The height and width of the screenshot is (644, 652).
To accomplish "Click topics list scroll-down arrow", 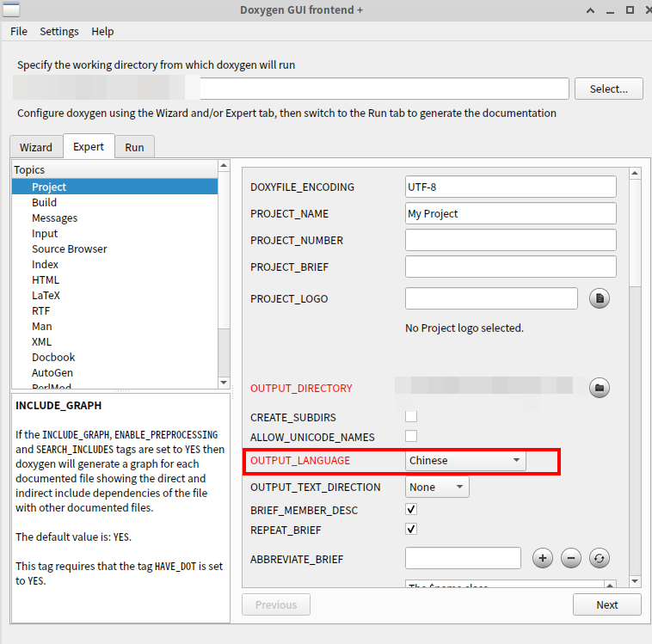I will (224, 383).
